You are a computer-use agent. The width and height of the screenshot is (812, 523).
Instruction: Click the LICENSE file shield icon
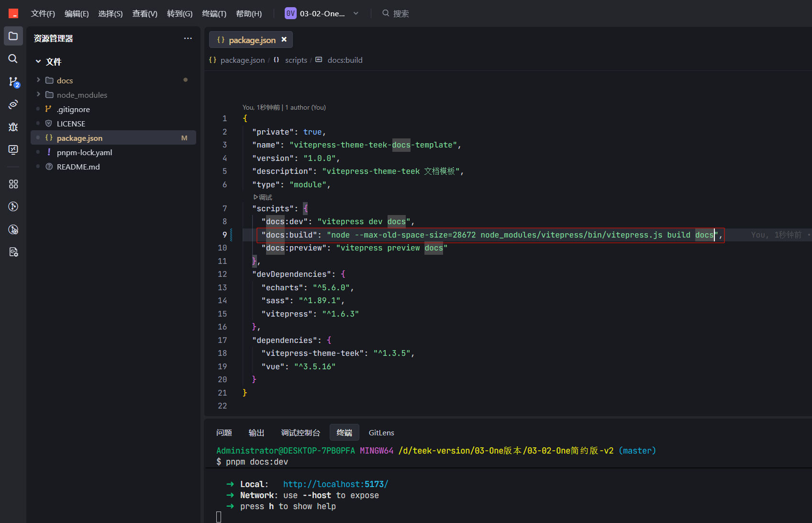(x=49, y=124)
